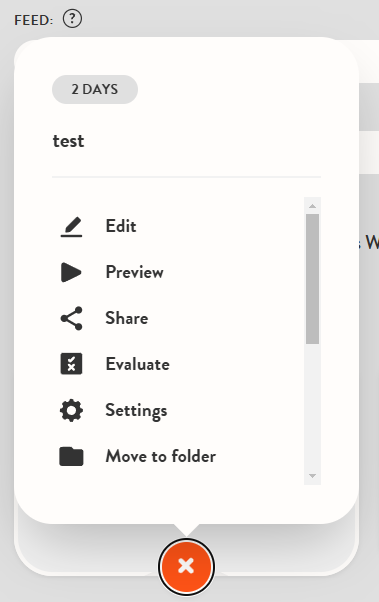Choose Preview from the menu
The width and height of the screenshot is (379, 602).
click(134, 272)
